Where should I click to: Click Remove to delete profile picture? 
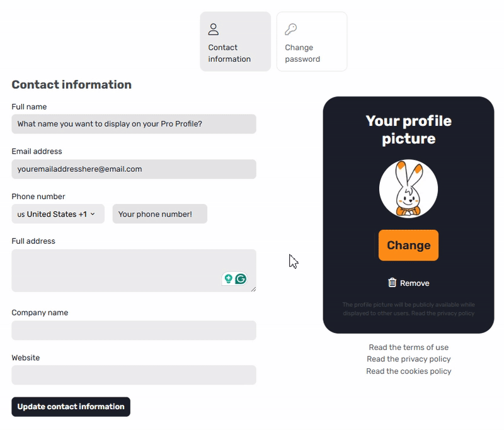point(414,283)
